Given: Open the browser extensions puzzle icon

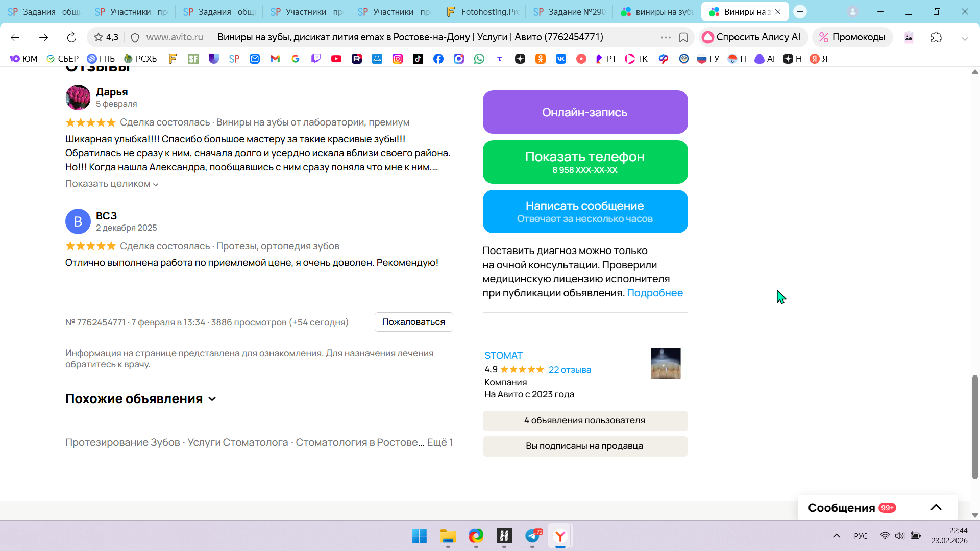Looking at the screenshot, I should tap(936, 37).
